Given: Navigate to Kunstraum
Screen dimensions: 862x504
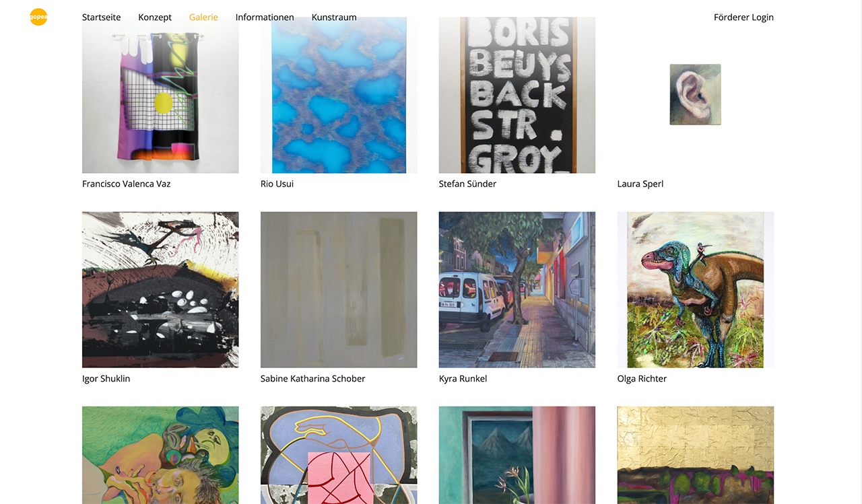Looking at the screenshot, I should click(334, 17).
